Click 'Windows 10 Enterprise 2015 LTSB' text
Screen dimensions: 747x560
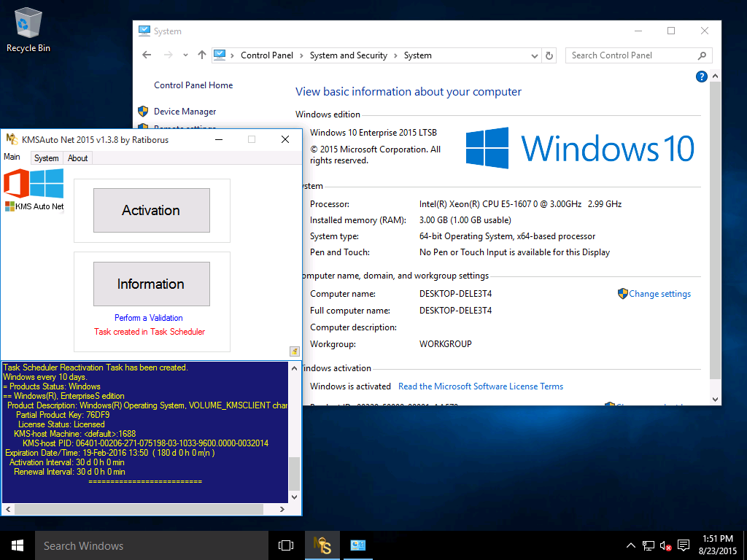[373, 133]
